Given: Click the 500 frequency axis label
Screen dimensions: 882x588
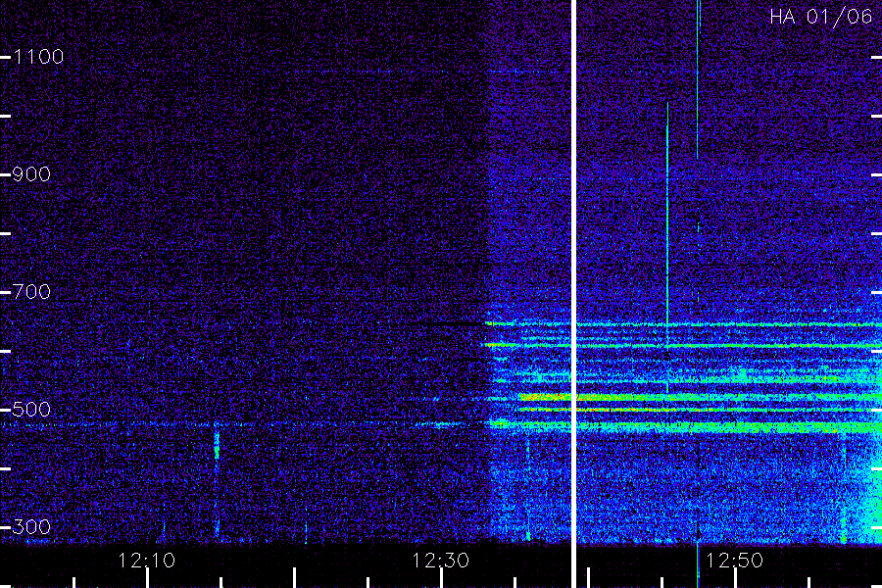Looking at the screenshot, I should (31, 410).
